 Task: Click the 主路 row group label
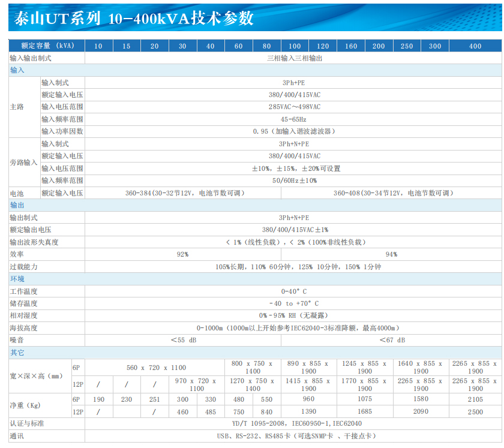[x=17, y=107]
